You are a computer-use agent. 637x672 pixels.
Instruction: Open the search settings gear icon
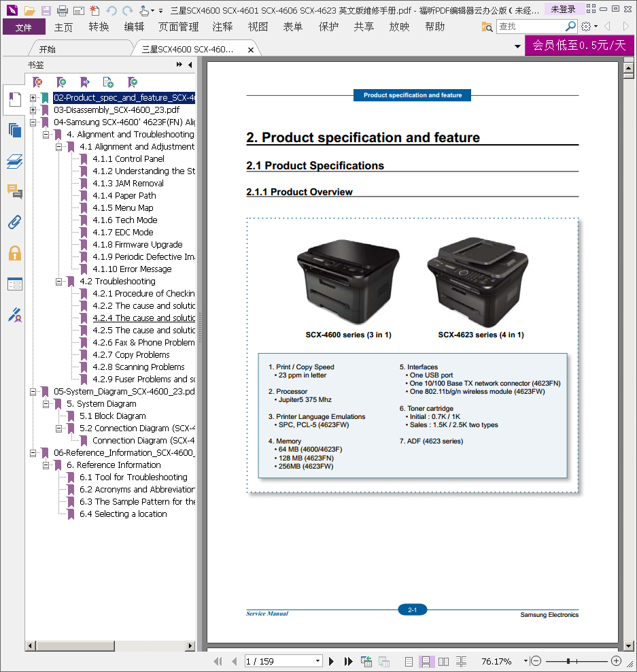point(586,27)
